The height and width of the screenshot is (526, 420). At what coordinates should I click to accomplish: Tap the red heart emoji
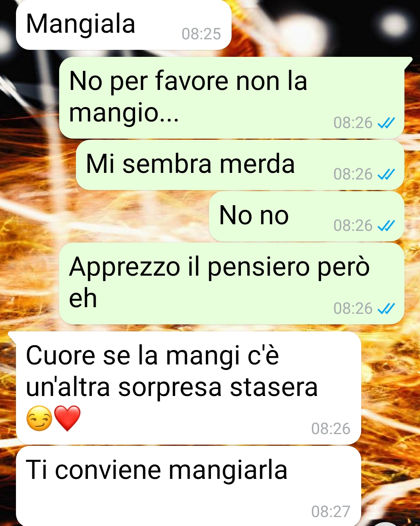67,419
